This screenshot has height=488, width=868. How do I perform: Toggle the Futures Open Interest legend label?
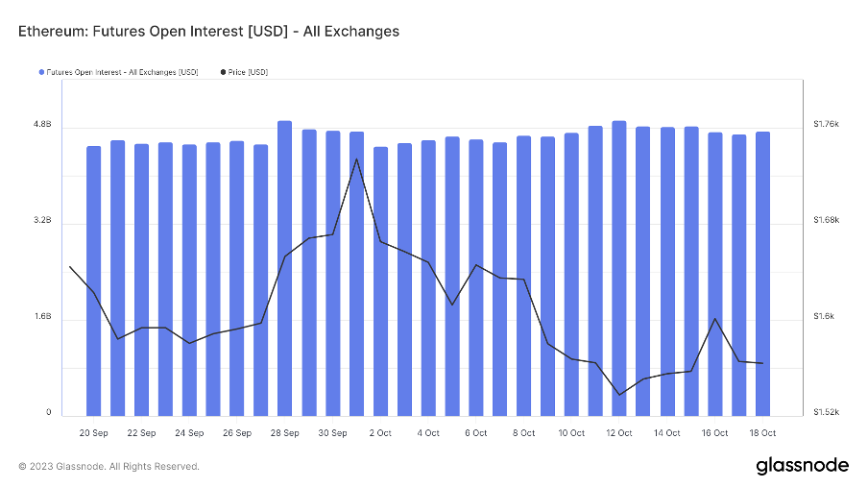pyautogui.click(x=122, y=72)
